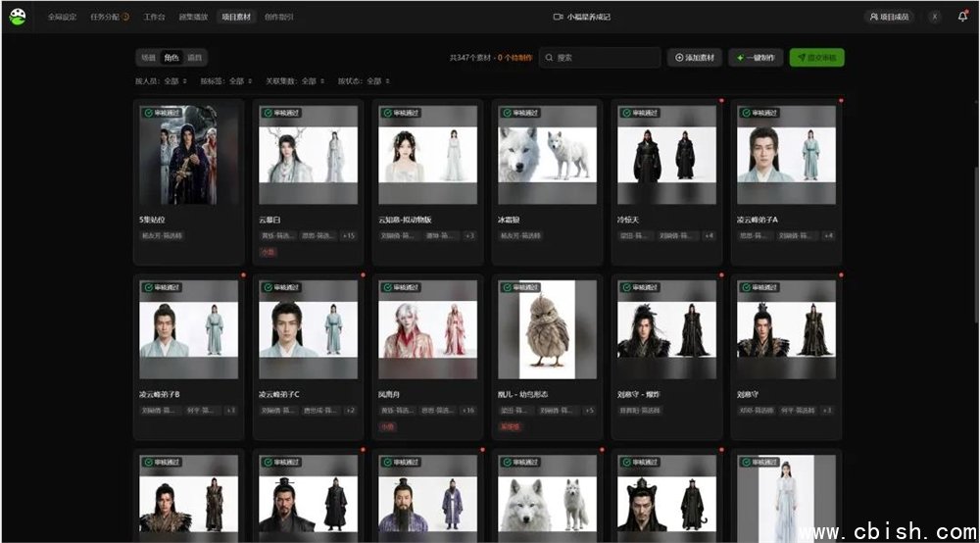This screenshot has width=980, height=543.
Task: Open the 云慕白 character thumbnail
Action: click(x=308, y=155)
